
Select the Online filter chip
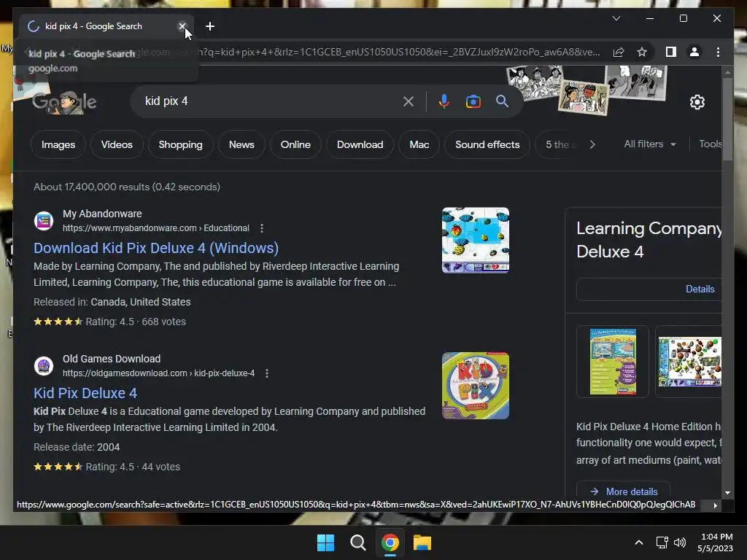tap(295, 144)
